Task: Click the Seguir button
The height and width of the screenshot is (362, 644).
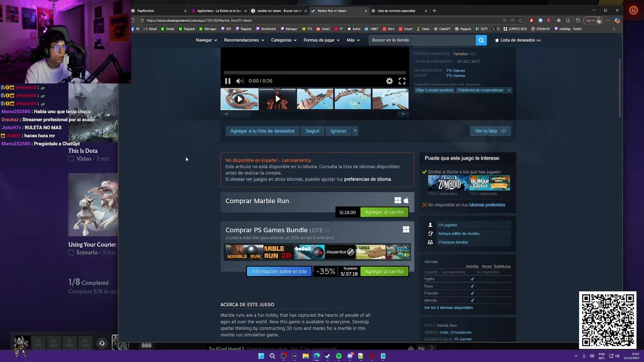Action: (x=312, y=131)
